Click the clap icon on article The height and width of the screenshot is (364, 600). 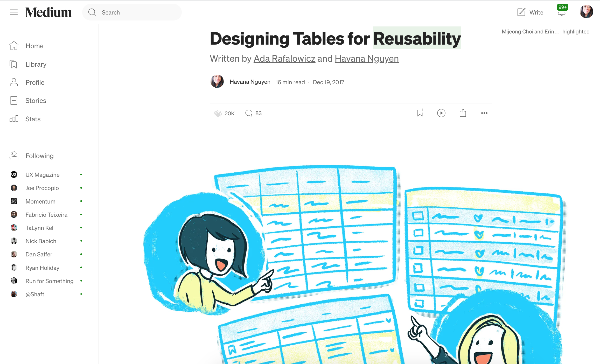pos(218,113)
